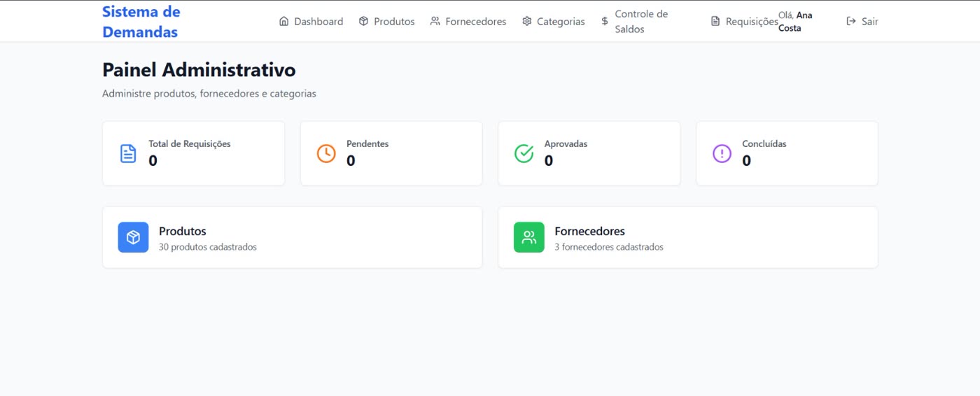Click the Sair logout button
This screenshot has width=980, height=396.
[x=862, y=21]
